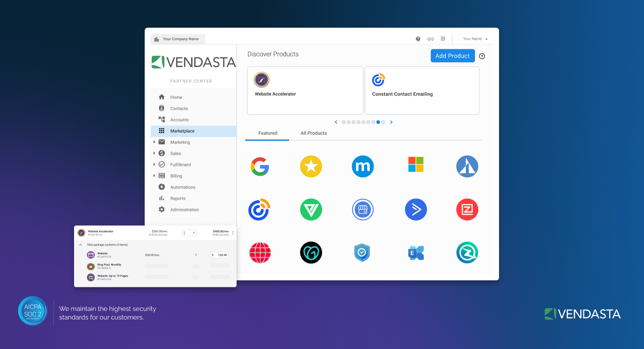This screenshot has height=349, width=644.
Task: Click the top bar help question icon
Action: point(418,39)
